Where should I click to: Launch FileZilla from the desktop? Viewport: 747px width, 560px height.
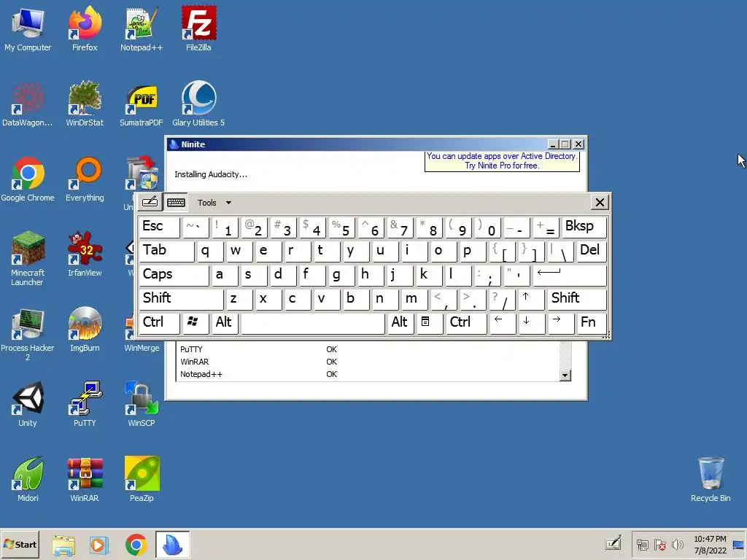[198, 28]
